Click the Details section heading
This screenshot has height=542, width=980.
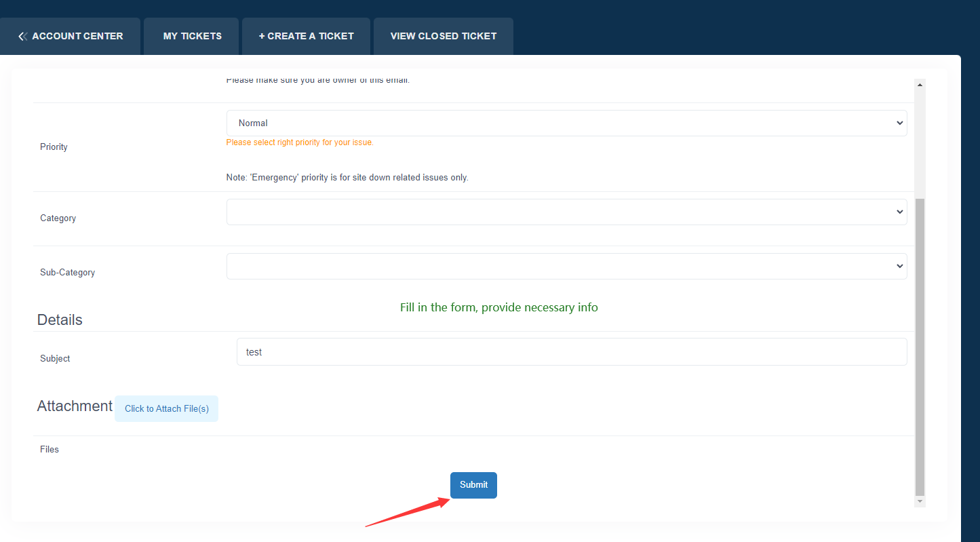click(x=60, y=320)
